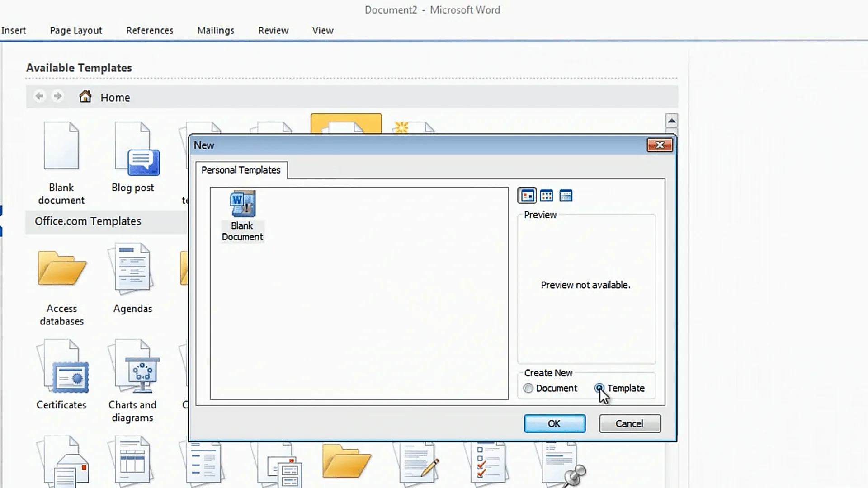
Task: Select the Document radio button
Action: (x=528, y=388)
